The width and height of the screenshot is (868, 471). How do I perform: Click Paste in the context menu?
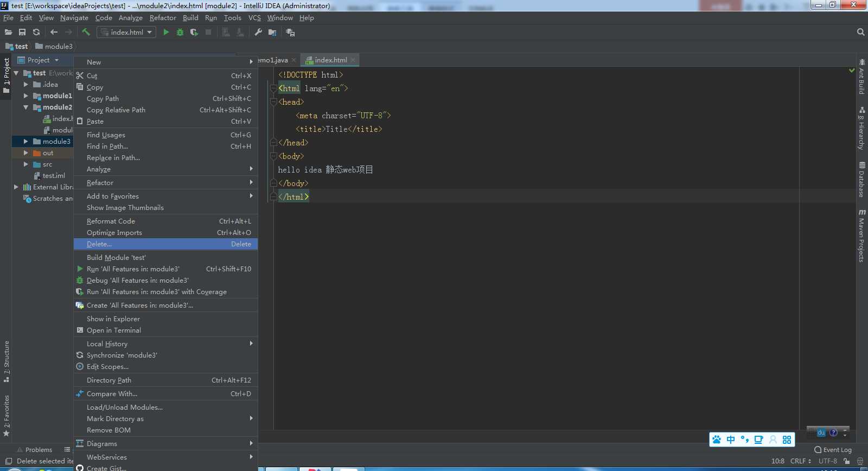click(x=165, y=122)
